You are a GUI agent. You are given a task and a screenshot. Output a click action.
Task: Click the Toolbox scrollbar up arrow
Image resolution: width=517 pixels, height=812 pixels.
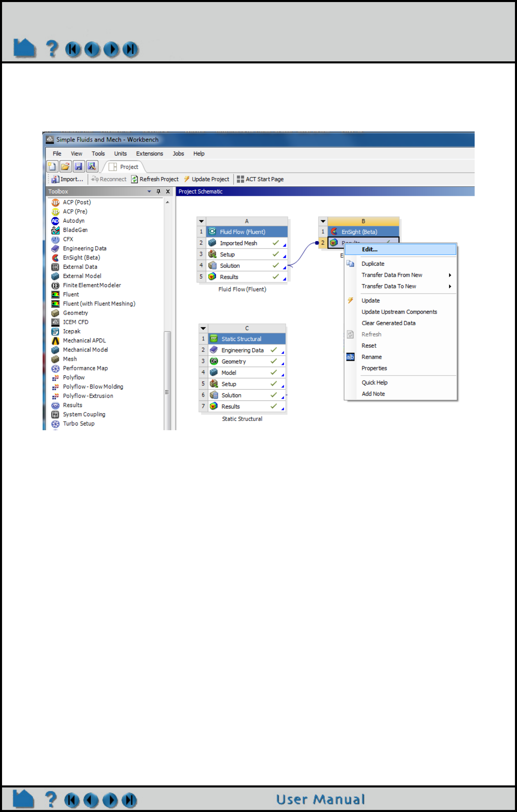(168, 202)
